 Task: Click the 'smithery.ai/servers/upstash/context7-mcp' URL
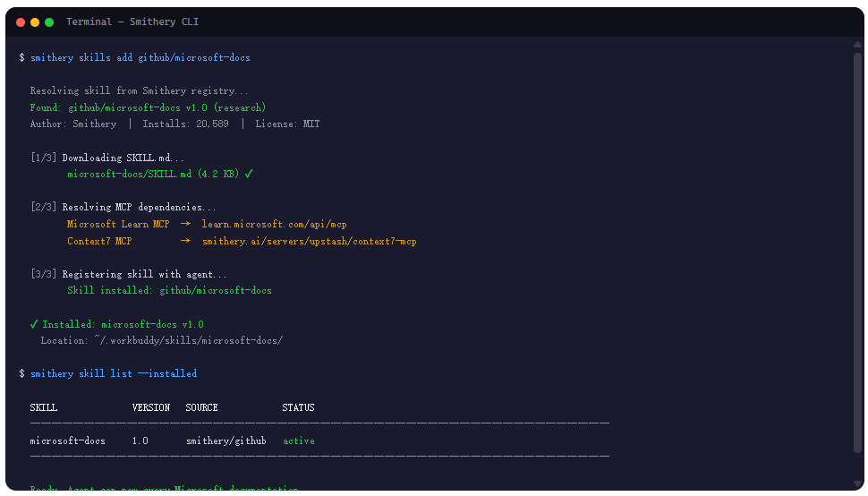point(309,242)
